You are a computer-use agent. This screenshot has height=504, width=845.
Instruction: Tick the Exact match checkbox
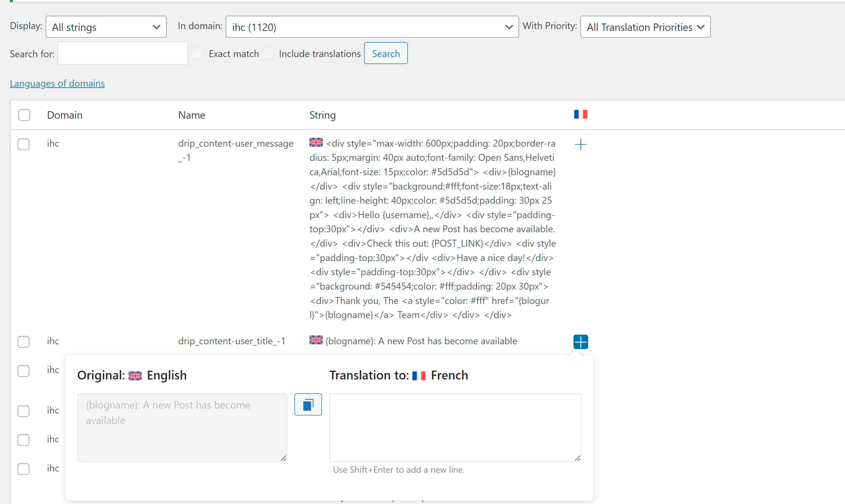pos(197,53)
